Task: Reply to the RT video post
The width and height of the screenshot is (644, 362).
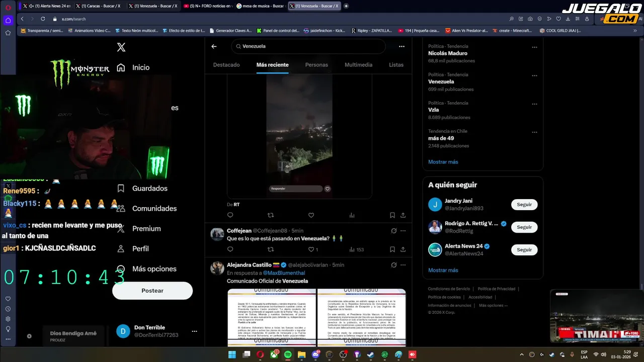Action: 230,215
